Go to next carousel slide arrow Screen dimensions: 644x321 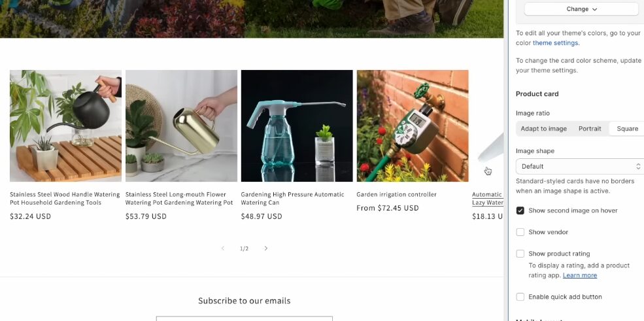coord(265,248)
